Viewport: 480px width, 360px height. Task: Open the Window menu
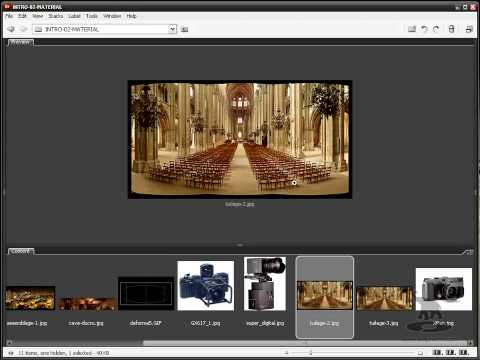(112, 16)
